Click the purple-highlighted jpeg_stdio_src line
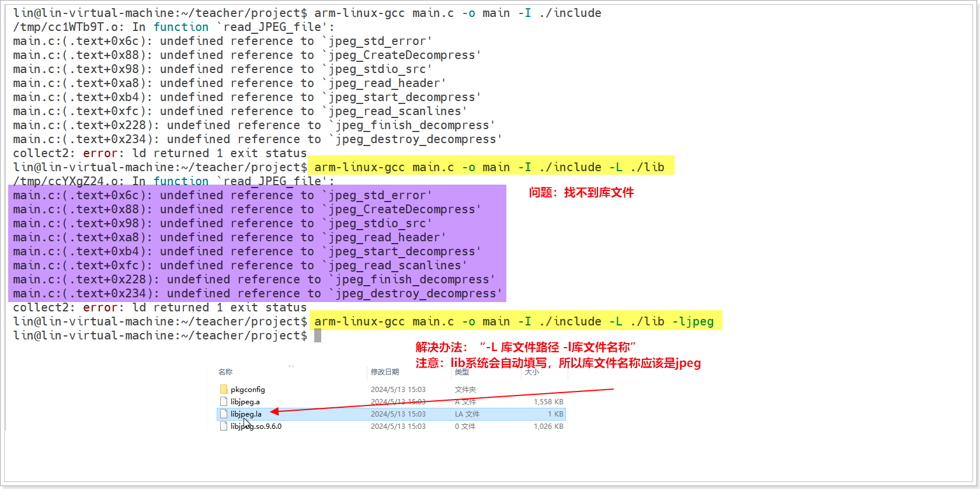This screenshot has width=980, height=489. point(223,223)
